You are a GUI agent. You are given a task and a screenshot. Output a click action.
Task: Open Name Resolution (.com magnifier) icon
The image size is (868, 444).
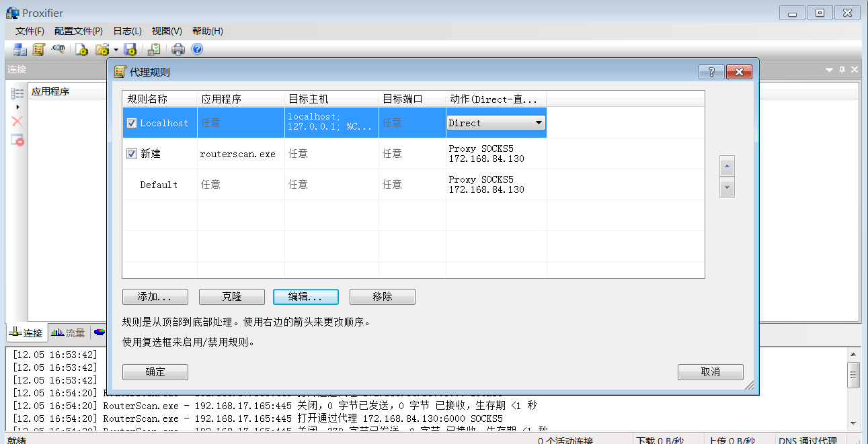[x=58, y=49]
